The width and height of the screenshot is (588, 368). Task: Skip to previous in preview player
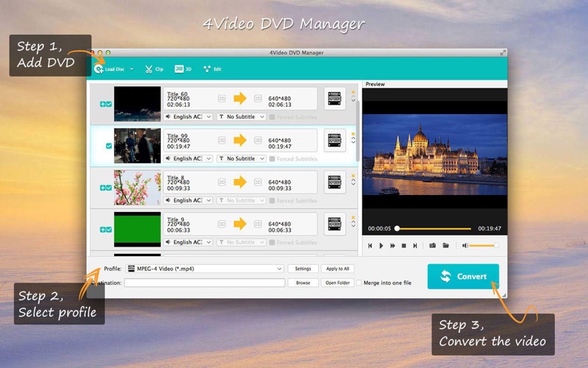[370, 246]
